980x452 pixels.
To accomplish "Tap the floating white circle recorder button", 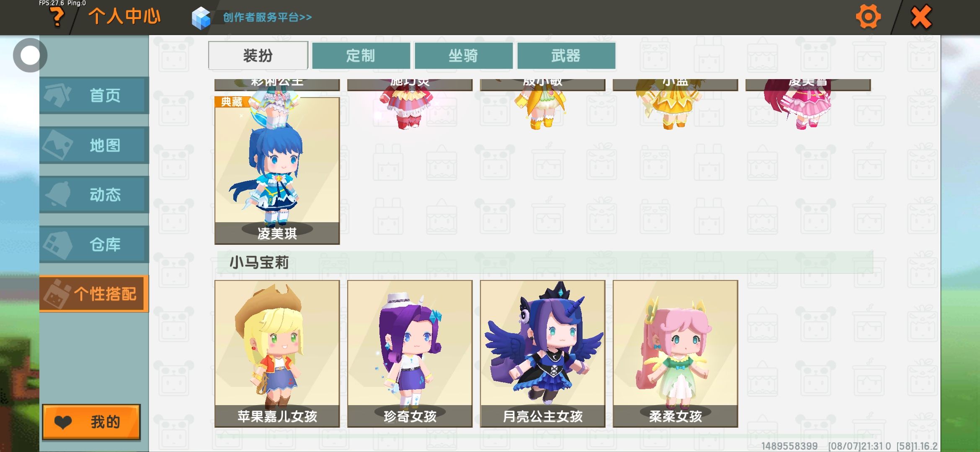I will click(30, 55).
